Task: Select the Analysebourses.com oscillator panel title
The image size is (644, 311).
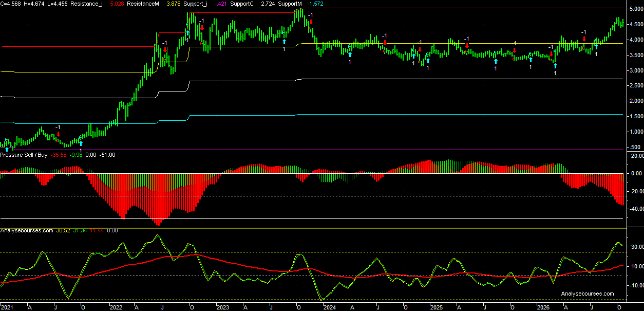Action: 27,231
